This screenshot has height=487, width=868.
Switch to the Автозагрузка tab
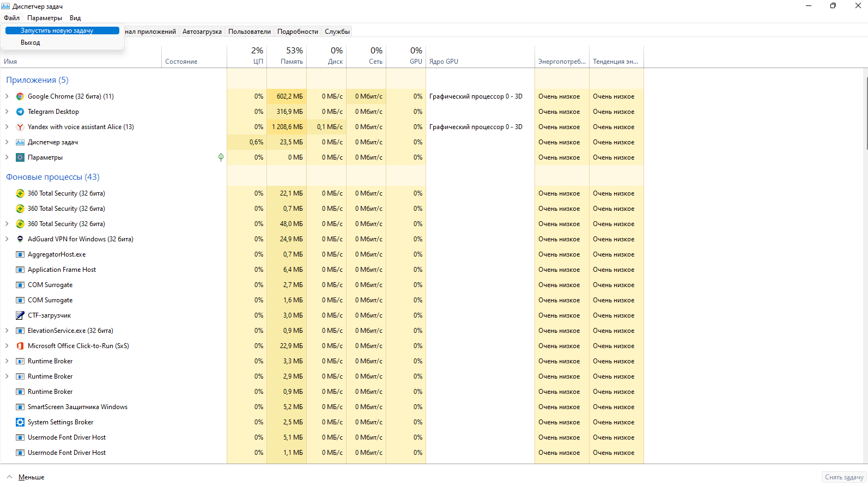[202, 32]
